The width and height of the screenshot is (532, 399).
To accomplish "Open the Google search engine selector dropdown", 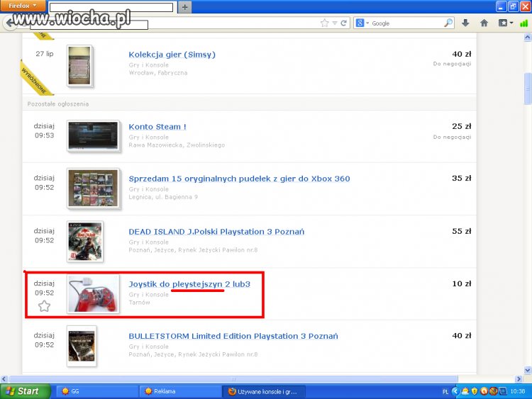I will tap(362, 23).
